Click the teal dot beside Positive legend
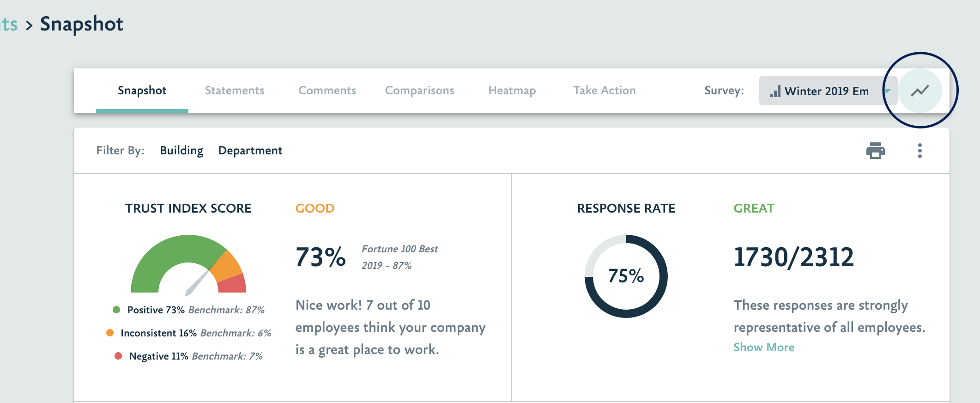Screen dimensions: 980x403 [x=115, y=310]
